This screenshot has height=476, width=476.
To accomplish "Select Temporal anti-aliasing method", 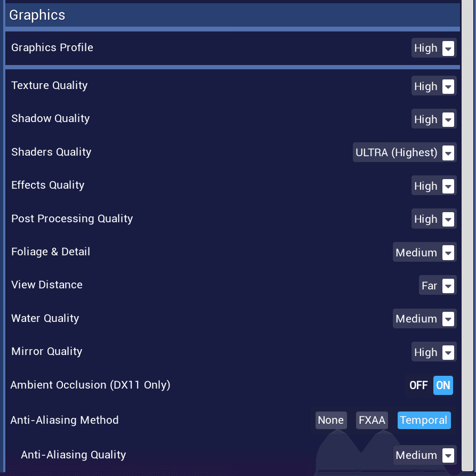I will (424, 420).
